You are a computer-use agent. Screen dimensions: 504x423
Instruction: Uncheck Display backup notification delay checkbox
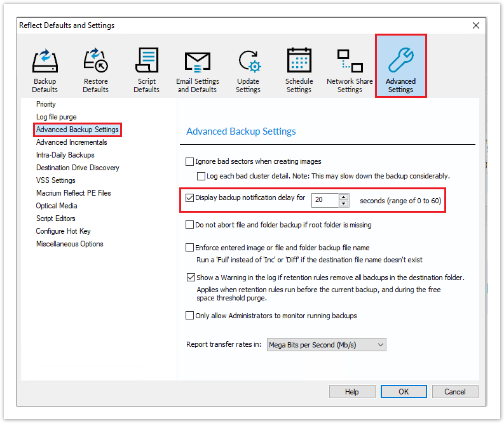pyautogui.click(x=189, y=198)
